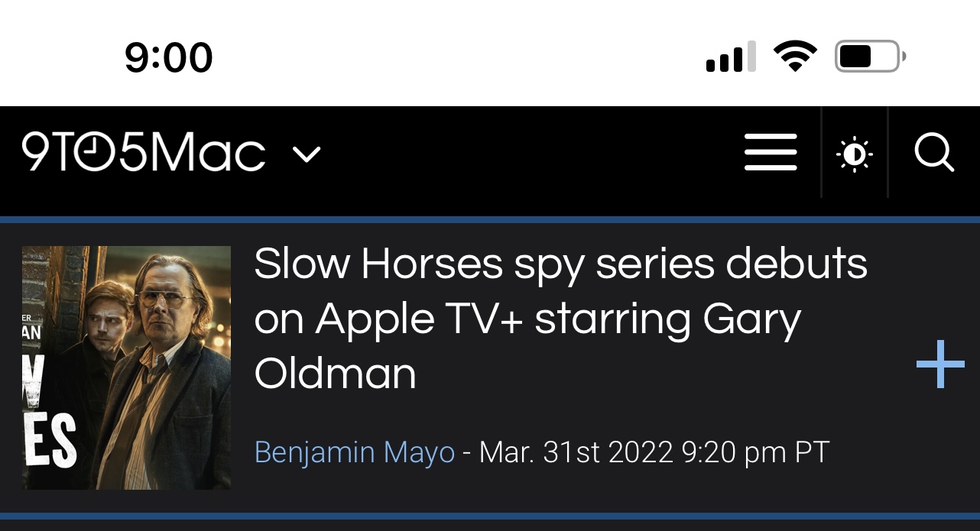Tap the cellular signal bars icon
The image size is (980, 531).
(x=730, y=57)
